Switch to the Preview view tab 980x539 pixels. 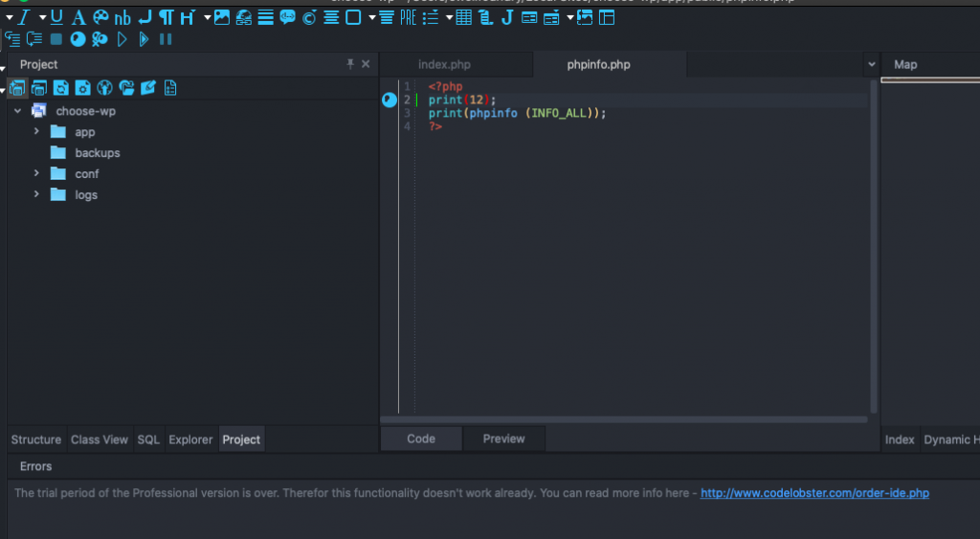[503, 438]
